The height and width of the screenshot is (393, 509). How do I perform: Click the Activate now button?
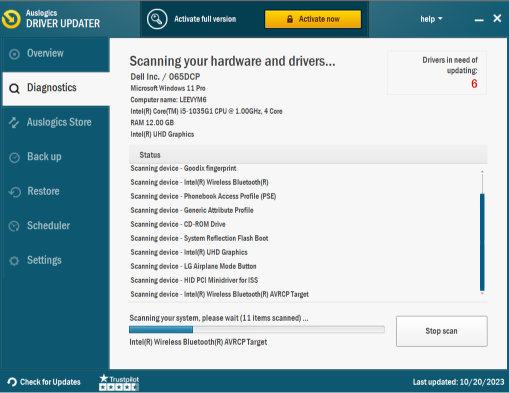313,19
